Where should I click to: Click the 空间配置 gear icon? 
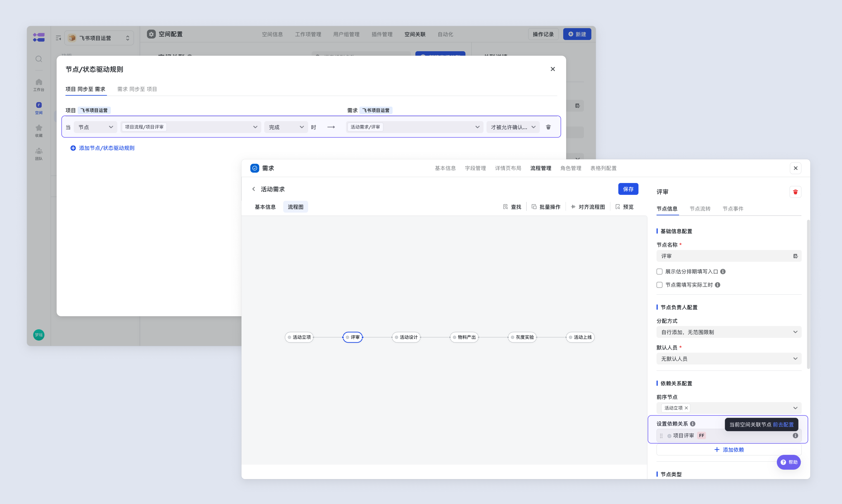pos(151,34)
